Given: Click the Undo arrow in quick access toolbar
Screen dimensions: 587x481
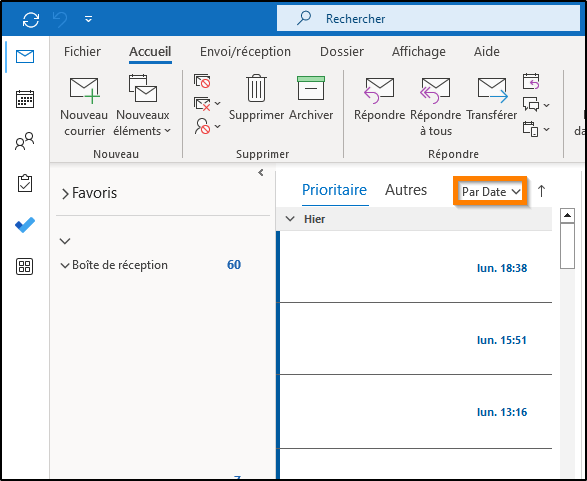Looking at the screenshot, I should pyautogui.click(x=60, y=19).
